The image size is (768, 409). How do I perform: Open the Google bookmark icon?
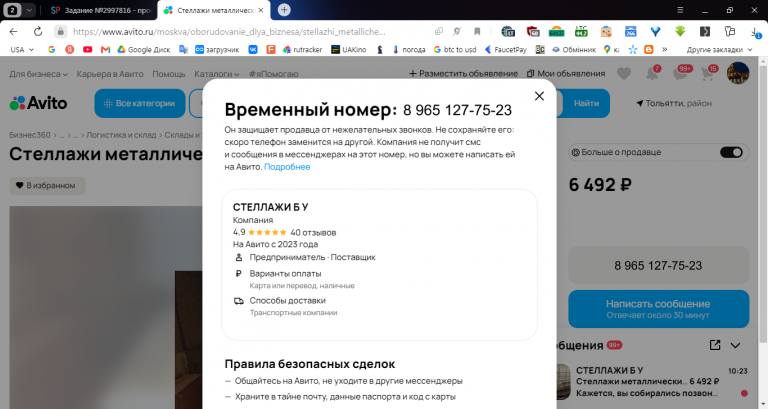[51, 49]
